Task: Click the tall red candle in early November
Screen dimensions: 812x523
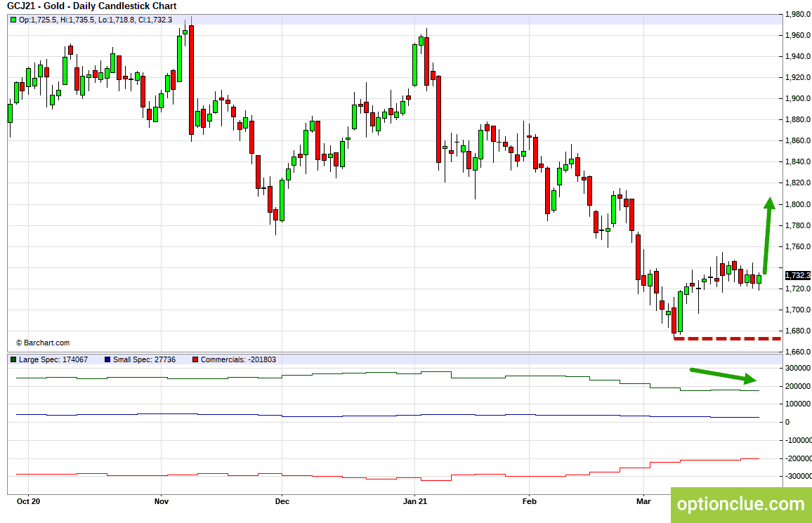Action: point(191,79)
